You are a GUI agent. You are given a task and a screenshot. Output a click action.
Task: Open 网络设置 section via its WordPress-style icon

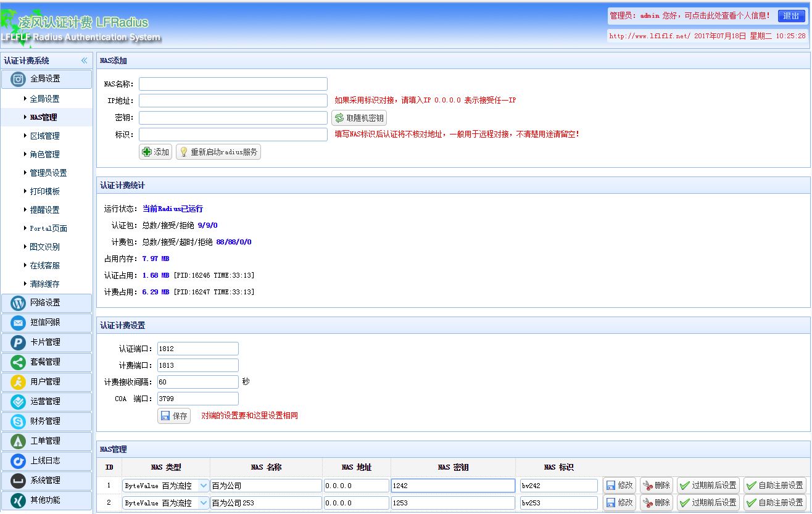pos(19,303)
